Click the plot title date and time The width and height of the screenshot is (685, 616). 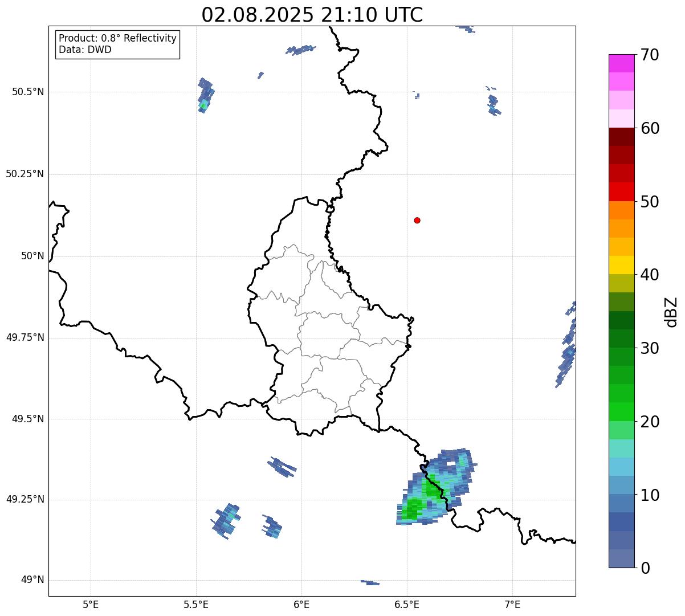[312, 15]
